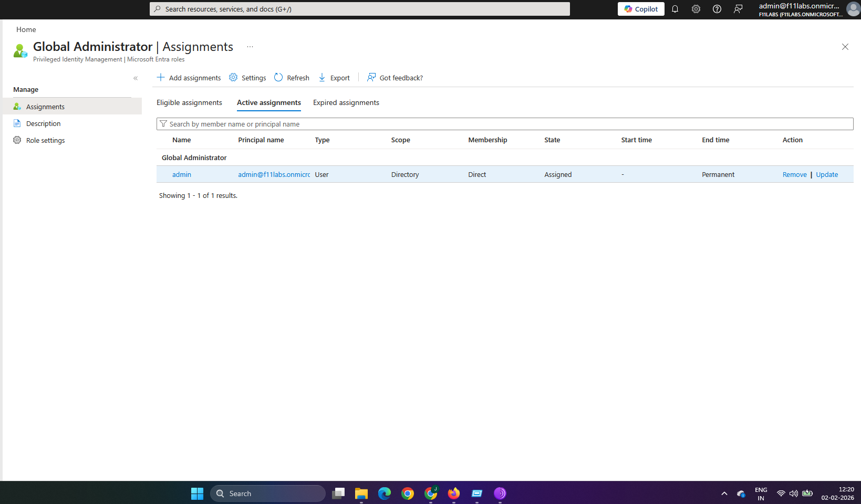Open File Explorer from the taskbar
861x504 pixels.
point(361,493)
